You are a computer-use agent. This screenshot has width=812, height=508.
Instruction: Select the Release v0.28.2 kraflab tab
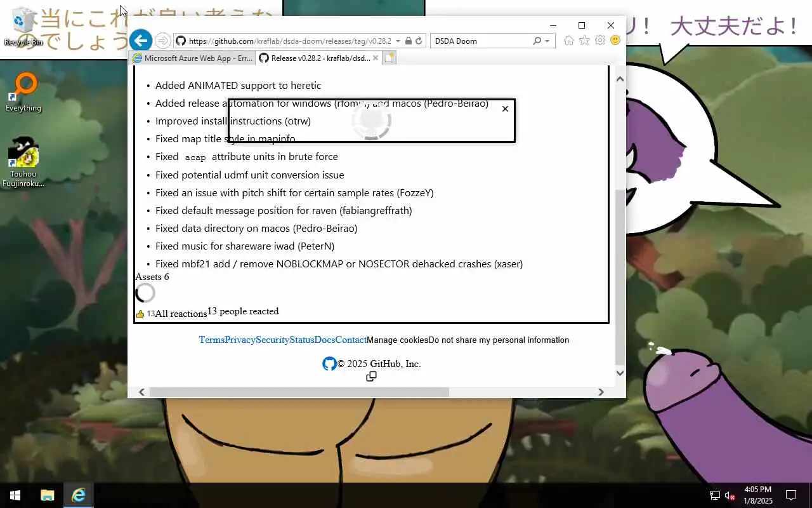(319, 58)
